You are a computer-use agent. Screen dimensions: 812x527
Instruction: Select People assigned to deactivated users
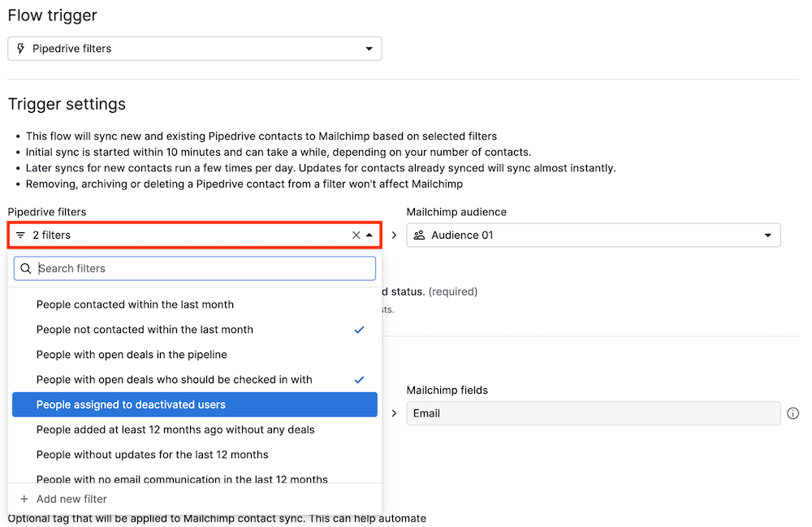click(x=131, y=404)
